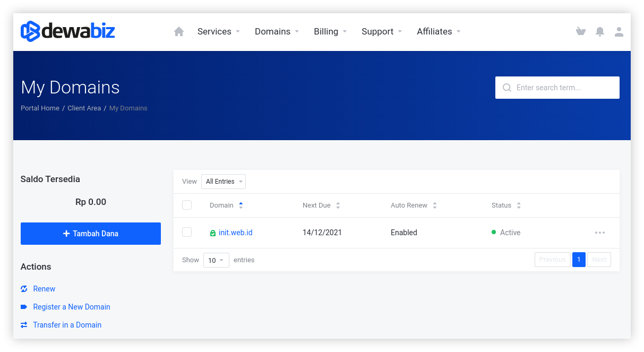The width and height of the screenshot is (644, 352).
Task: Click Register a New Domain link
Action: [72, 307]
